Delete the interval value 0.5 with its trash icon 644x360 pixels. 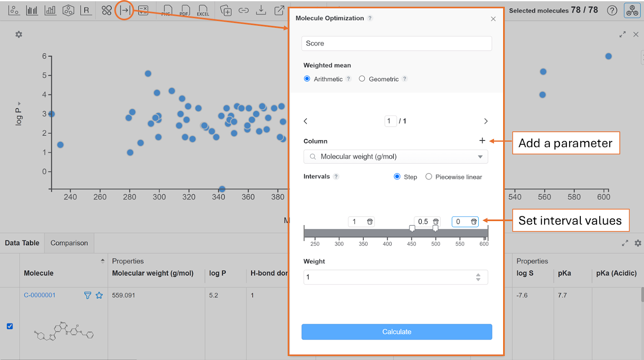436,222
